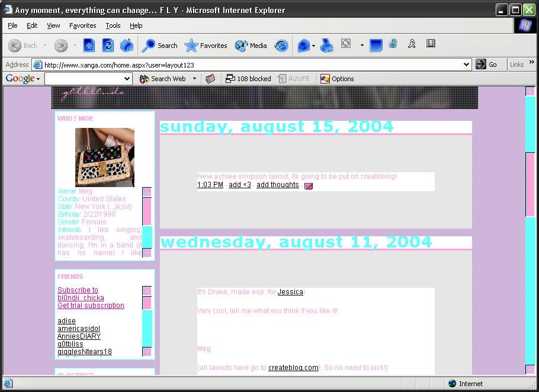Image resolution: width=539 pixels, height=392 pixels.
Task: Click the gray Edit toolbar icon
Action: 346,44
